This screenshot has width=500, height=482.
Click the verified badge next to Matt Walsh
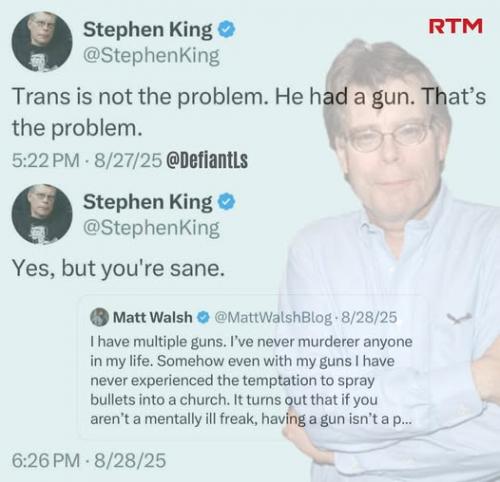pos(203,317)
